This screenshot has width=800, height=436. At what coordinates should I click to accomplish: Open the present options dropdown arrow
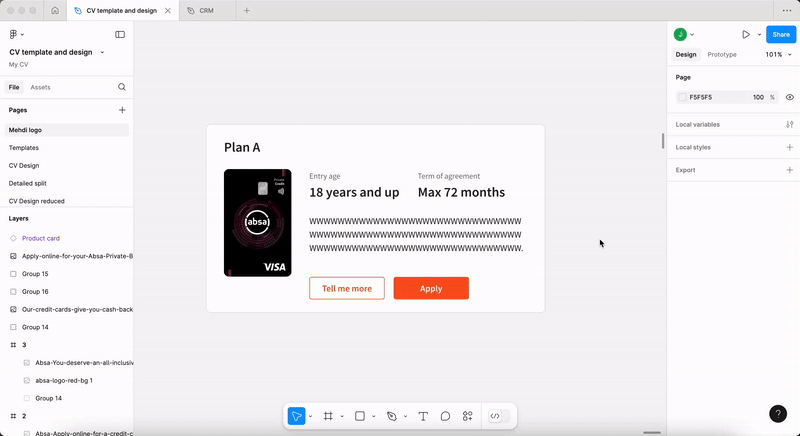[x=759, y=35]
